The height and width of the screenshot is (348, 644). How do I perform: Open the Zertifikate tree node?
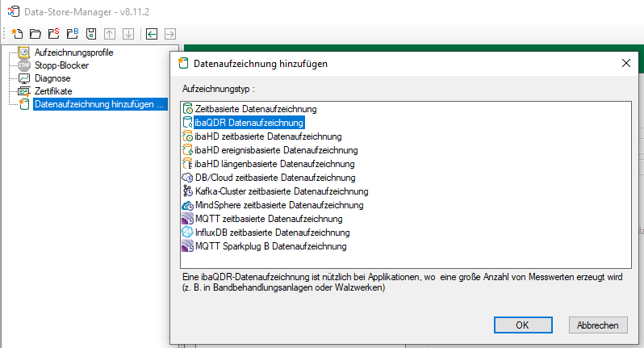tap(53, 91)
